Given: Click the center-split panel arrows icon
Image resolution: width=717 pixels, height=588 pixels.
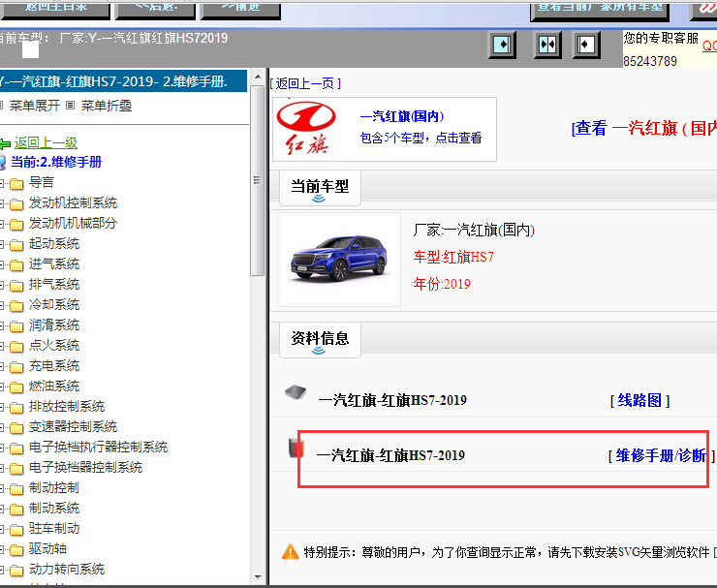Looking at the screenshot, I should coord(547,45).
